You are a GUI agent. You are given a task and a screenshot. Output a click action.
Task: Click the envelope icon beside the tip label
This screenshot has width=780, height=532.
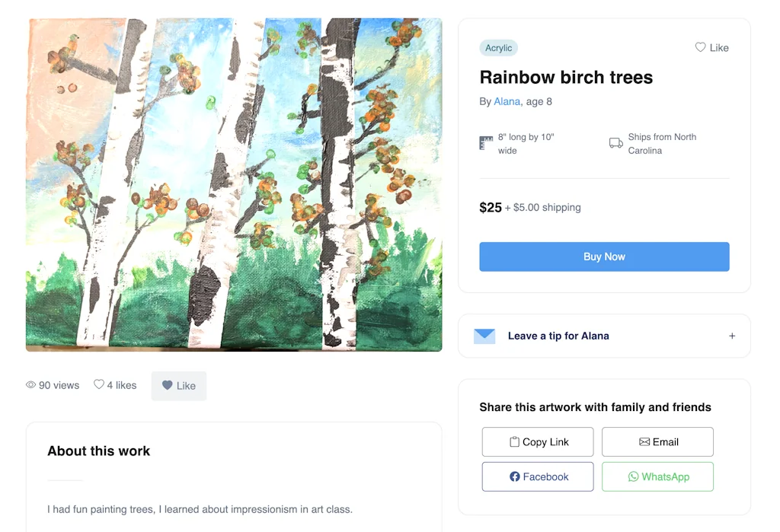484,336
